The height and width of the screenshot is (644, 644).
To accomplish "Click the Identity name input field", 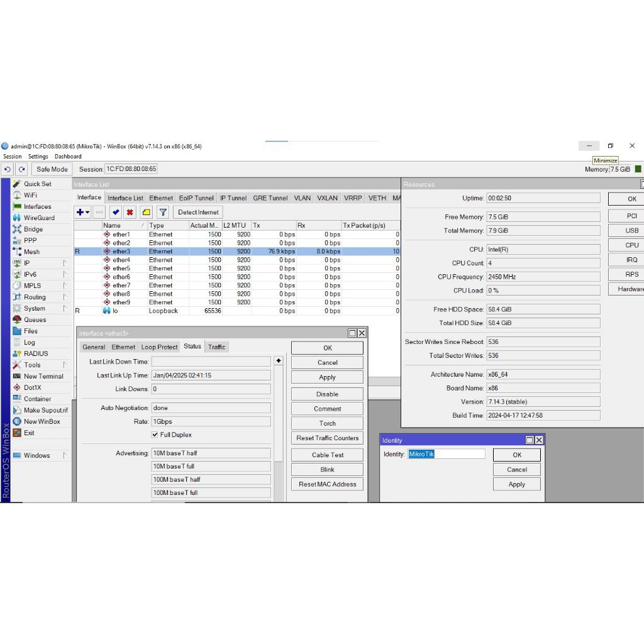I will (447, 454).
